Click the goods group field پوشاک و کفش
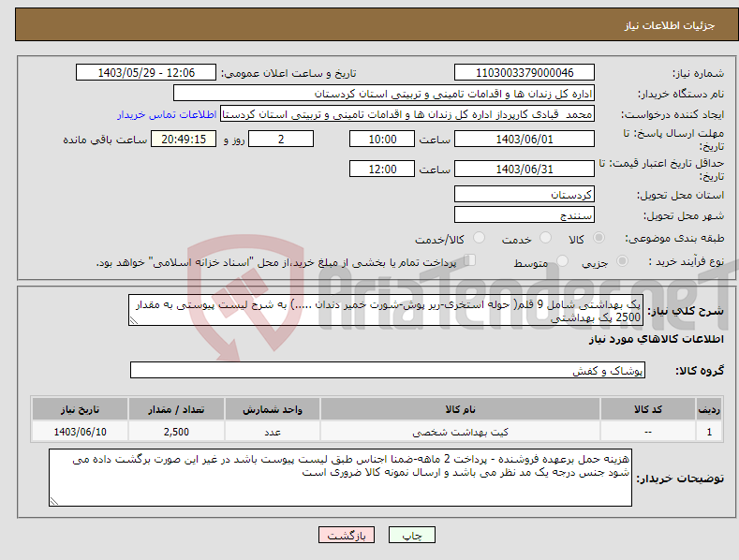The width and height of the screenshot is (739, 560). point(388,370)
